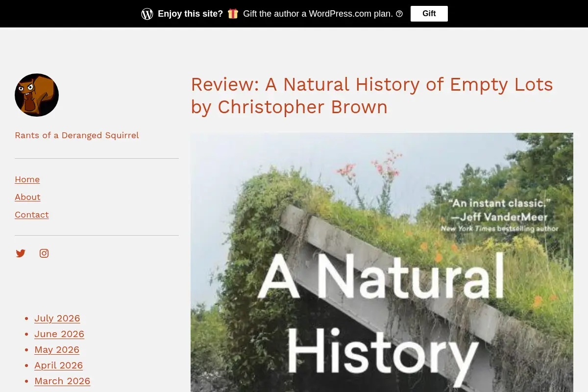Click the Rants of a Deranged Squirrel title

coord(77,135)
